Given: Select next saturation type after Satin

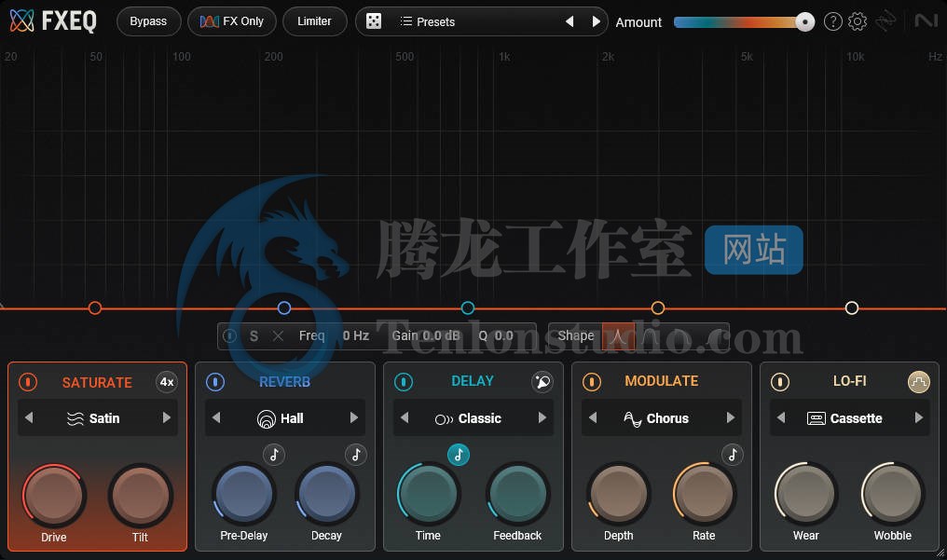Looking at the screenshot, I should (167, 418).
